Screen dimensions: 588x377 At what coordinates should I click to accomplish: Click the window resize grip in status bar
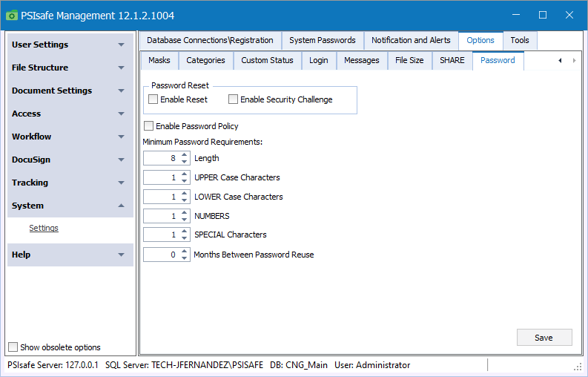point(578,367)
